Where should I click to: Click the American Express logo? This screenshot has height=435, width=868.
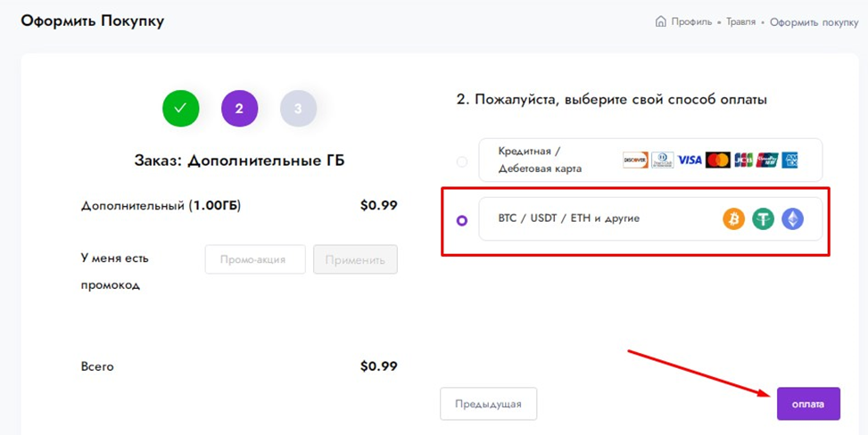(x=789, y=160)
